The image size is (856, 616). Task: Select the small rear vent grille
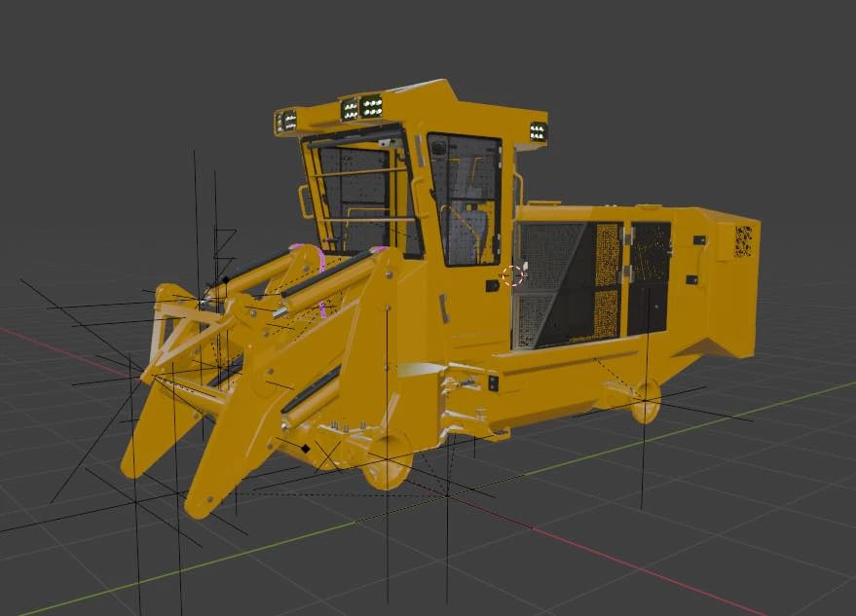coord(743,239)
